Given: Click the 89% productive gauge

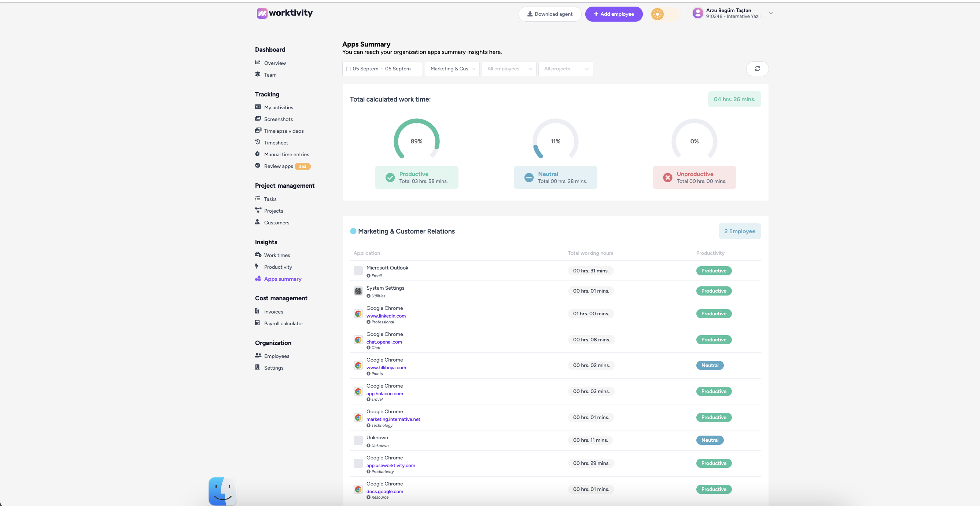Looking at the screenshot, I should click(416, 141).
